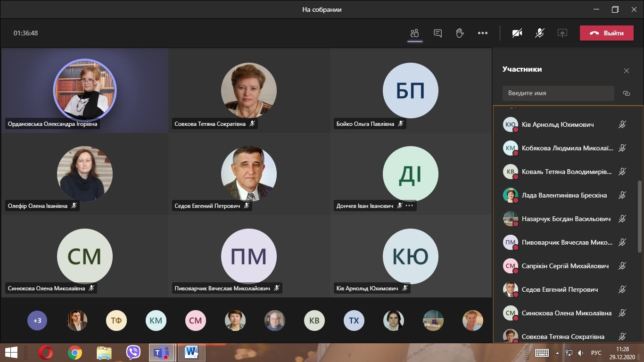This screenshot has height=362, width=644.
Task: Click the participants list scrollbar
Action: point(640,217)
